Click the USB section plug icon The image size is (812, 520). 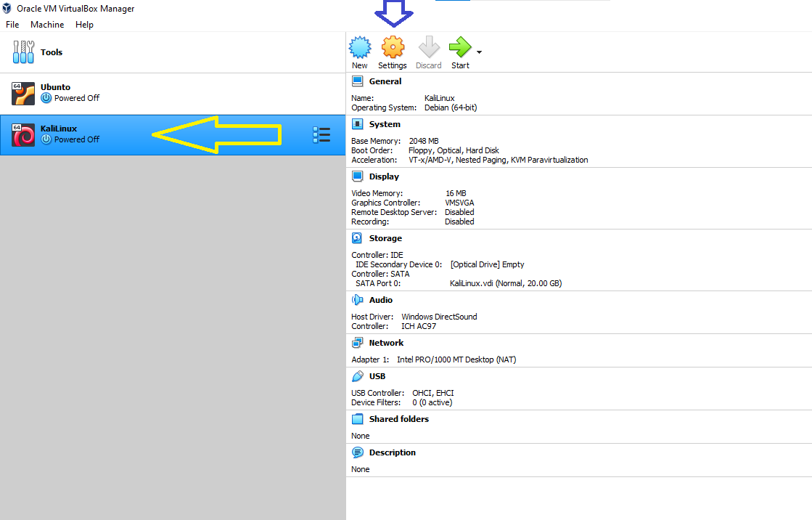[x=357, y=376]
